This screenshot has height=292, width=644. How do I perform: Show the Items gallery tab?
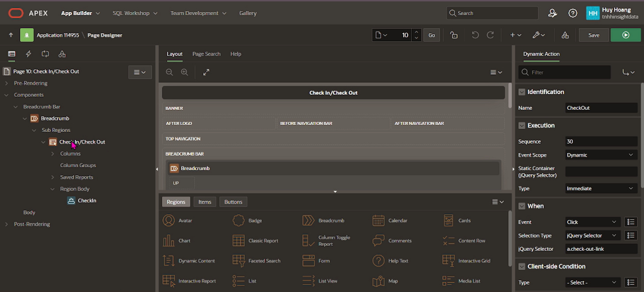204,202
